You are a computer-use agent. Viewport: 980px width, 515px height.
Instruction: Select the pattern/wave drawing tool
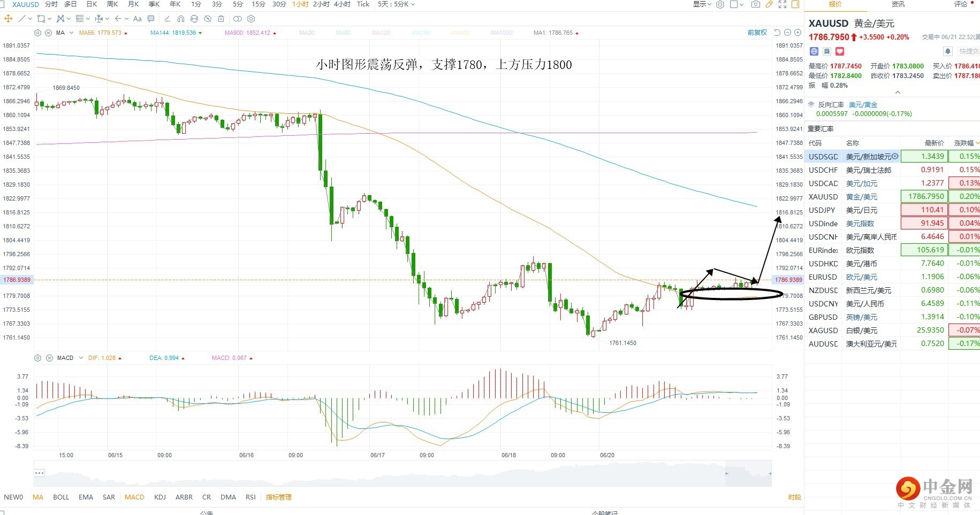[x=60, y=19]
